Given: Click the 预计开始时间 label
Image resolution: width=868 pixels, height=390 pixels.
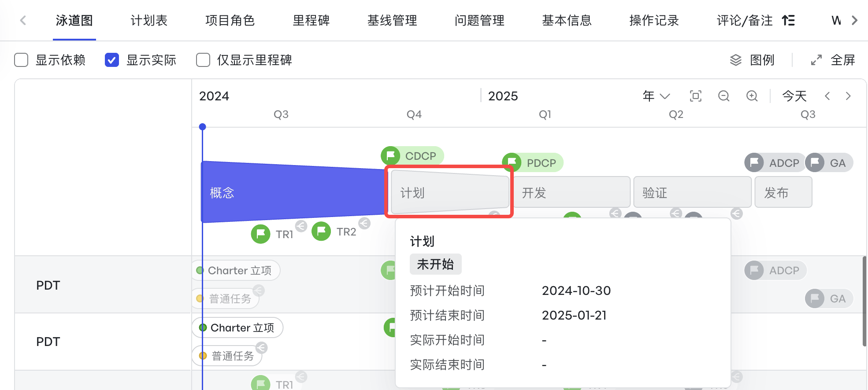Looking at the screenshot, I should click(x=447, y=291).
